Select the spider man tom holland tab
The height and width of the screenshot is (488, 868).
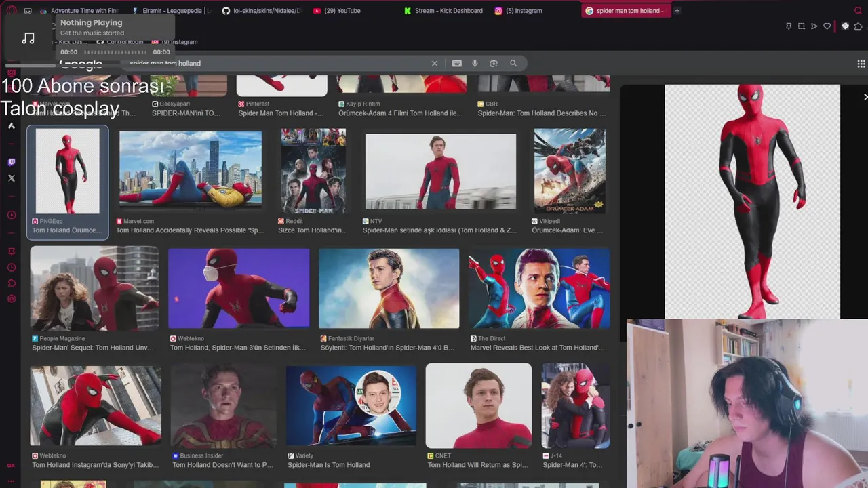tap(626, 11)
